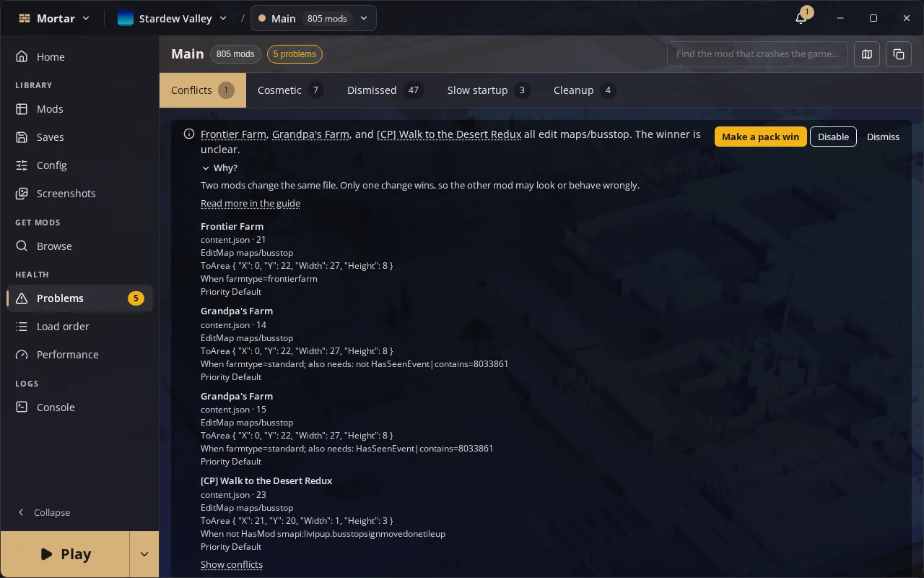Open the Config page
Screen dimensions: 924x578
pos(79,165)
